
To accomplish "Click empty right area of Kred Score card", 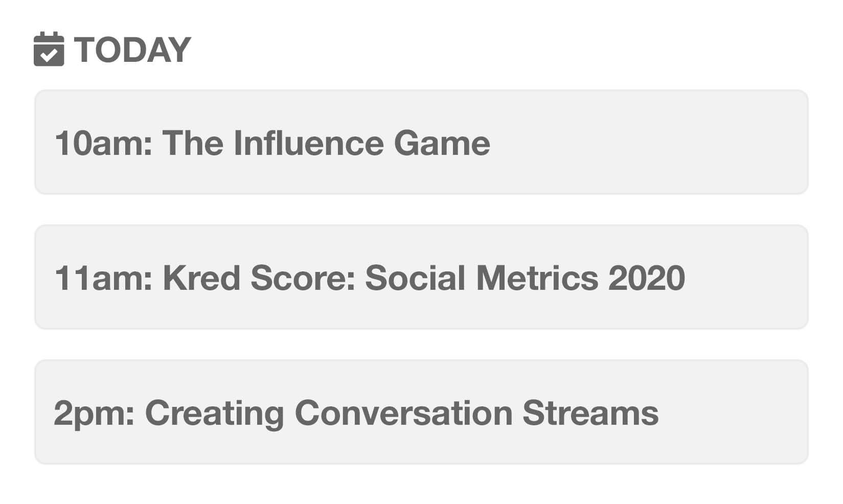I will pyautogui.click(x=746, y=277).
